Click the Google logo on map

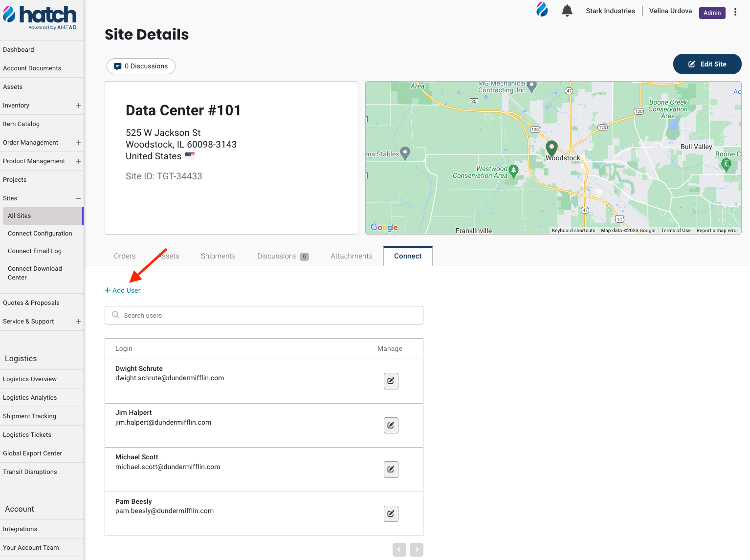point(384,227)
